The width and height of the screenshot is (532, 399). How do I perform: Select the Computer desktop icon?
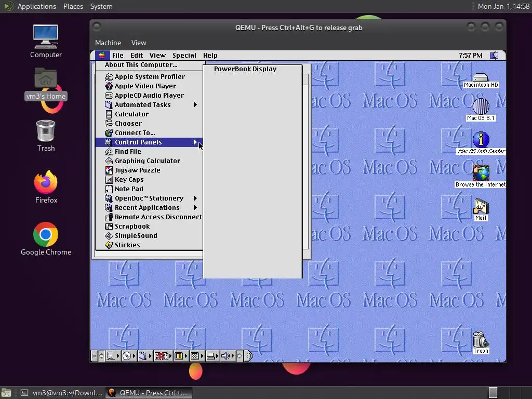[46, 41]
